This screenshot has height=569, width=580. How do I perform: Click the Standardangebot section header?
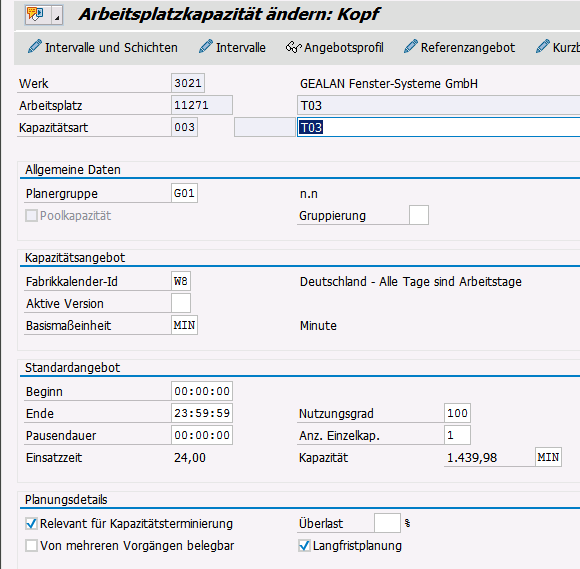tap(72, 368)
